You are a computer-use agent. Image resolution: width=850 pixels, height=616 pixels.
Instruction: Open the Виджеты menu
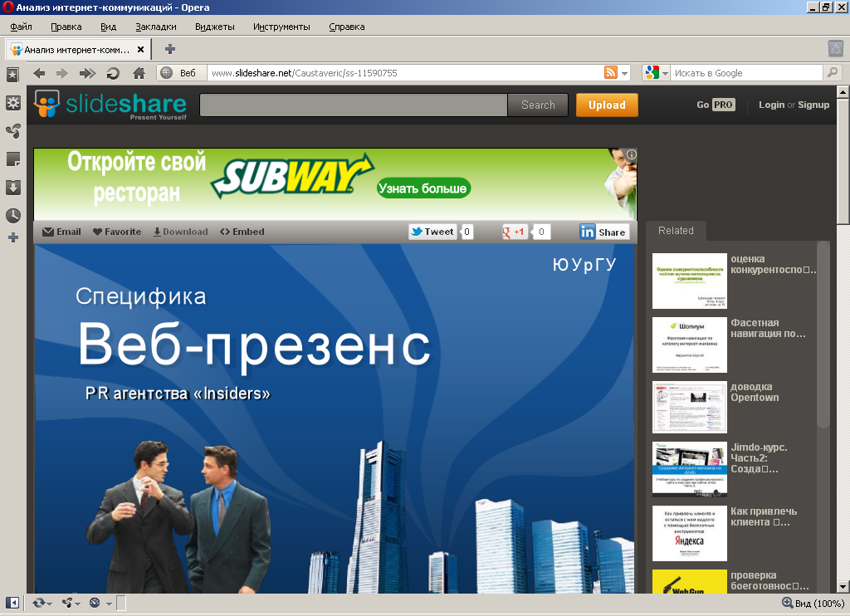point(215,27)
